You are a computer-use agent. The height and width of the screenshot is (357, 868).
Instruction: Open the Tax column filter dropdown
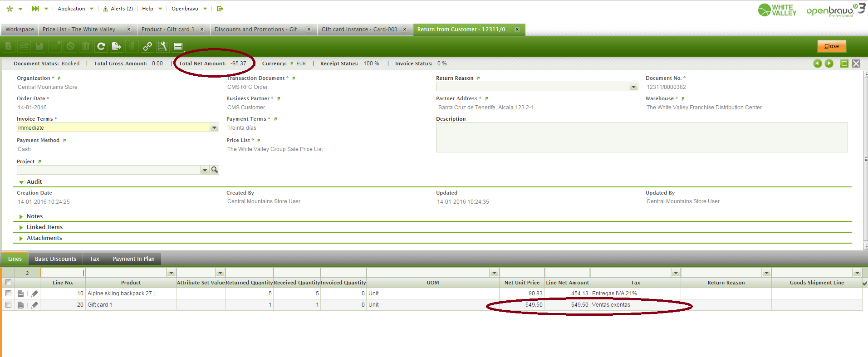(676, 273)
